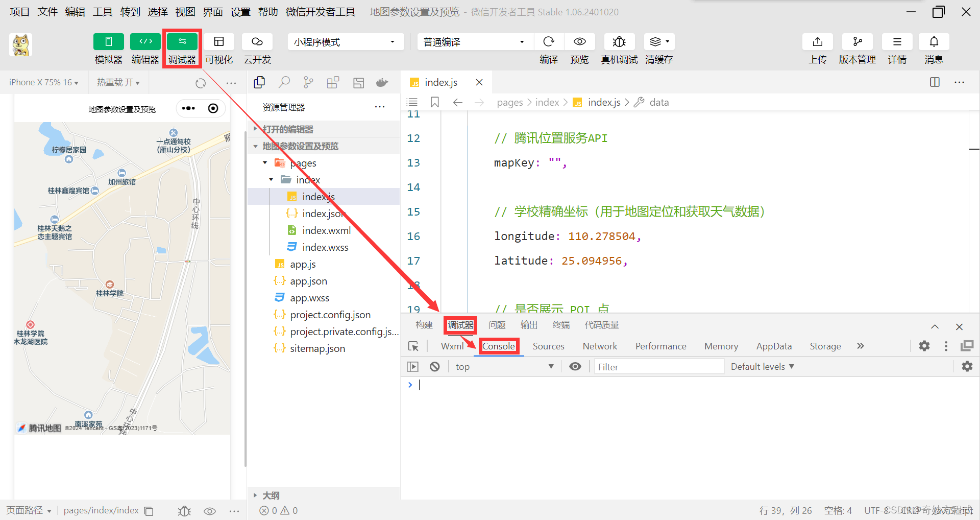Expand the 打开的编辑器 section

pyautogui.click(x=324, y=129)
